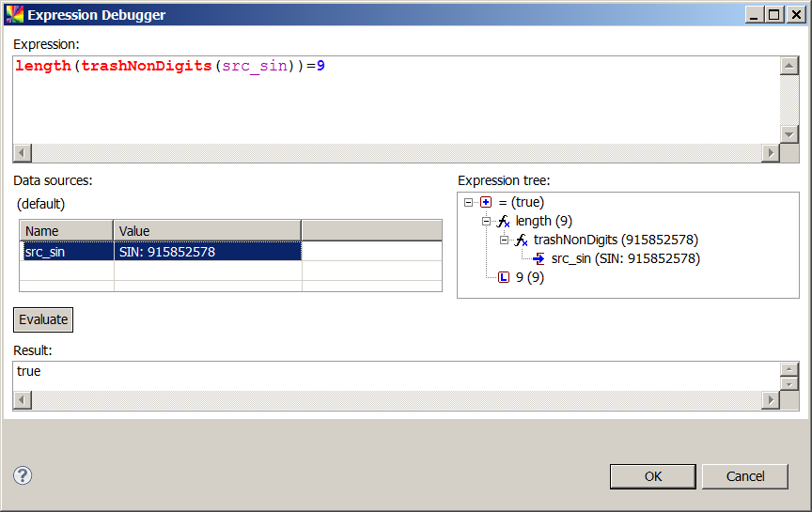Click the Expression Debugger title bar icon
812x512 pixels.
pyautogui.click(x=13, y=14)
